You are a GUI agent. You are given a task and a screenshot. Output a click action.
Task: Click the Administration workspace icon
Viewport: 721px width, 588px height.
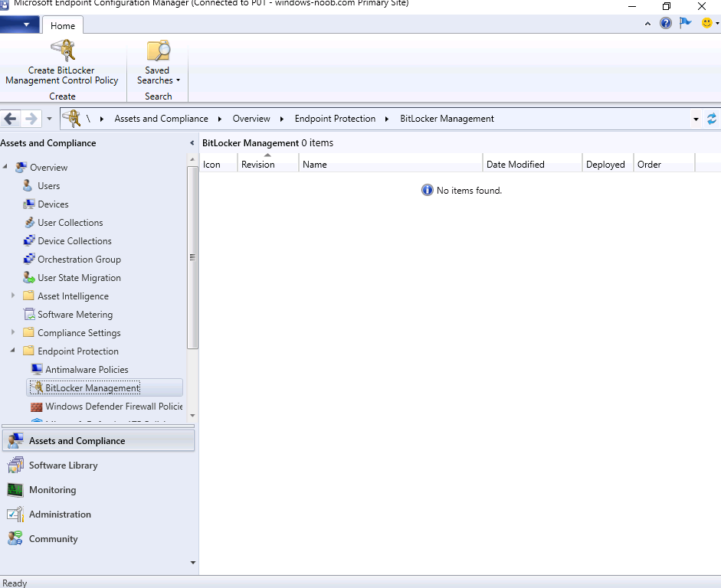[x=15, y=514]
